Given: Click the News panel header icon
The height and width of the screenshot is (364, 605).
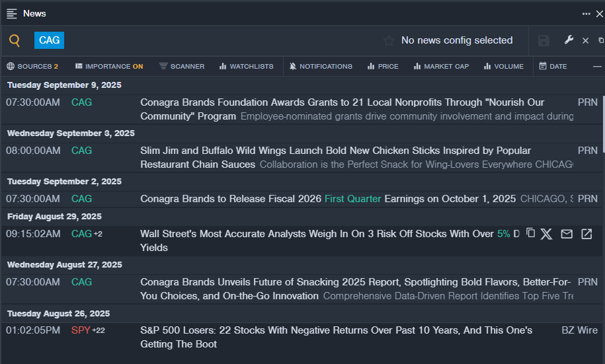Looking at the screenshot, I should click(12, 14).
